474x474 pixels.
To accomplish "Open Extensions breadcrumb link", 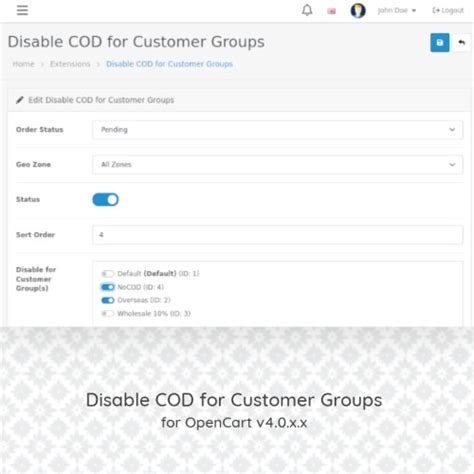I will point(70,64).
